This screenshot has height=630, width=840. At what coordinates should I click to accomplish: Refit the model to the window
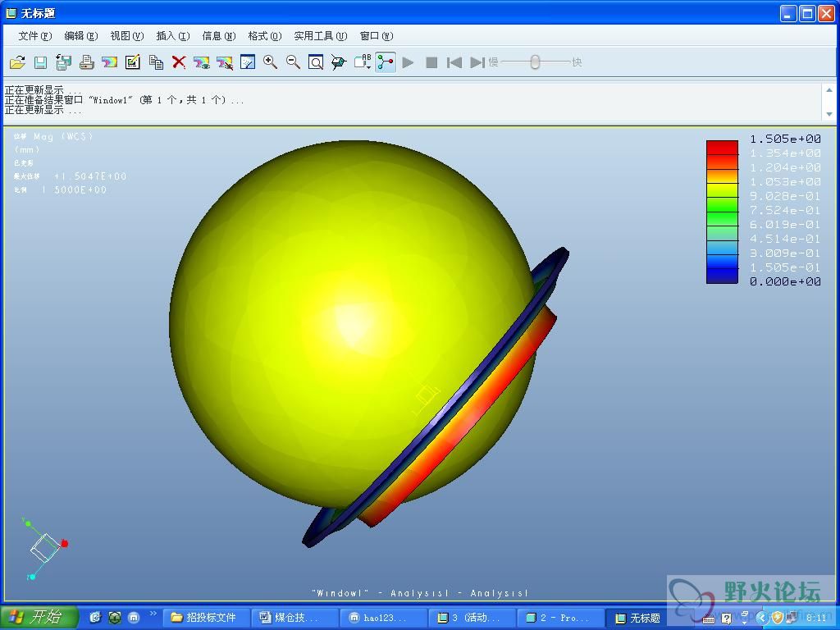[x=316, y=62]
